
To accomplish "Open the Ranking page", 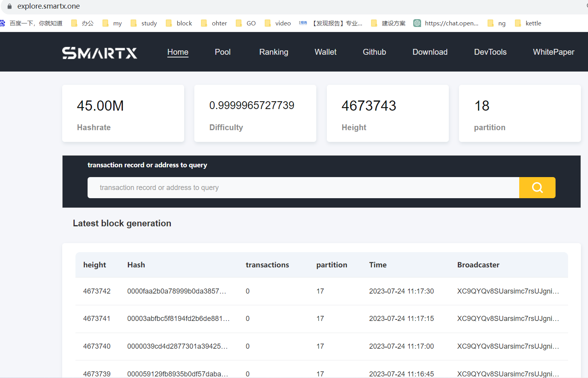I will tap(274, 52).
